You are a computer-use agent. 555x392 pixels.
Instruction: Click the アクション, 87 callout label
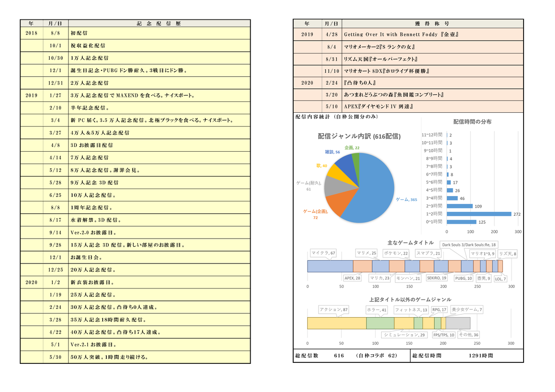333,309
